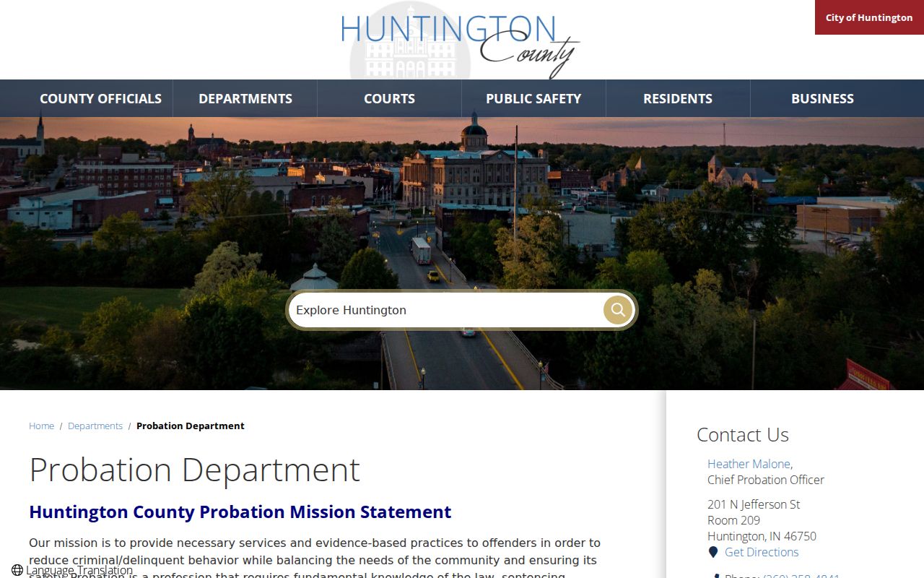This screenshot has height=578, width=924.
Task: Click the Room 209 address line
Action: [733, 520]
